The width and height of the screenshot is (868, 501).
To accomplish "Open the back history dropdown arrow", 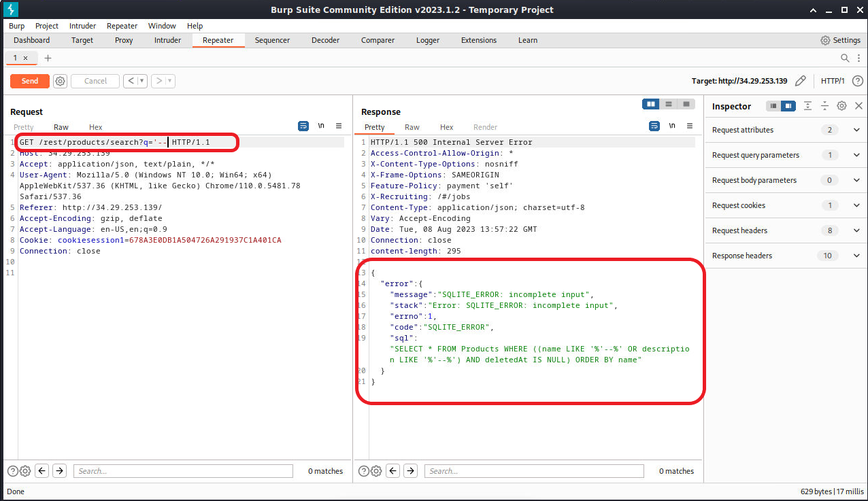I will coord(142,81).
